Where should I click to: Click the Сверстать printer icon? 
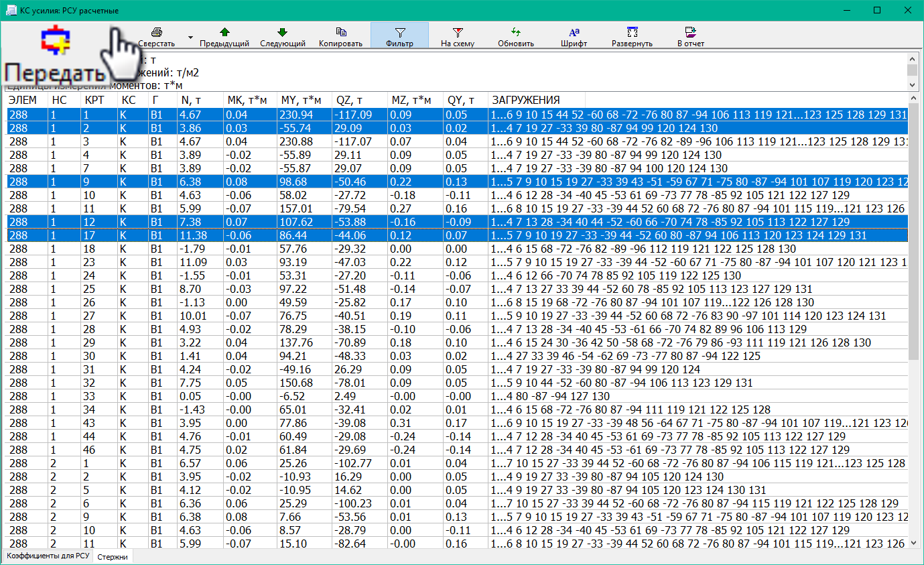pos(157,32)
